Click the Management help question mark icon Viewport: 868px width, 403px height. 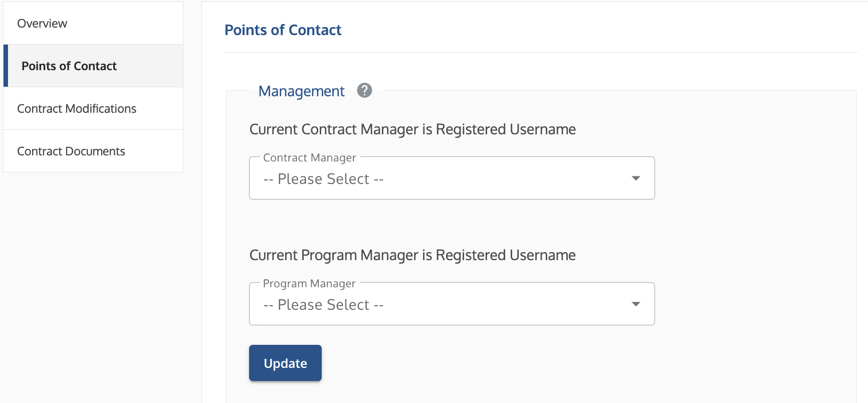coord(364,91)
